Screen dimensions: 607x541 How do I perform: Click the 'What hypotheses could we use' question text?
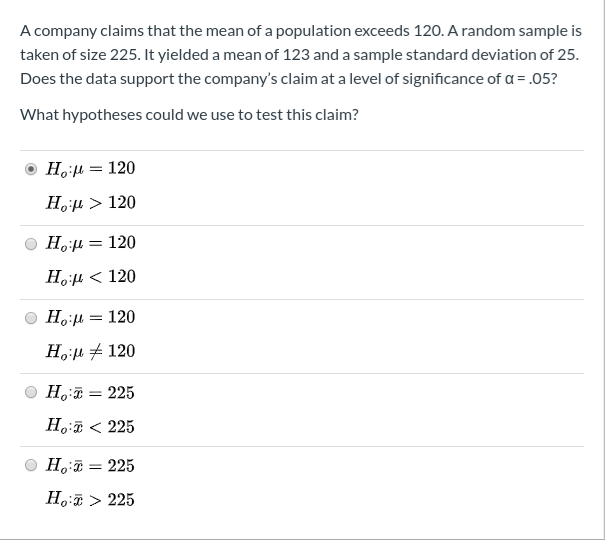tap(189, 115)
